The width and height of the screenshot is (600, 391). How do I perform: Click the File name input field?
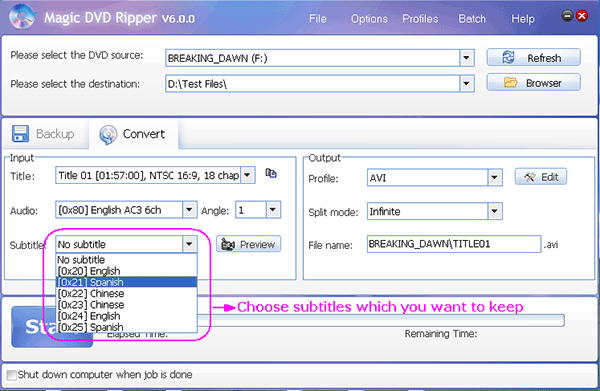click(454, 244)
